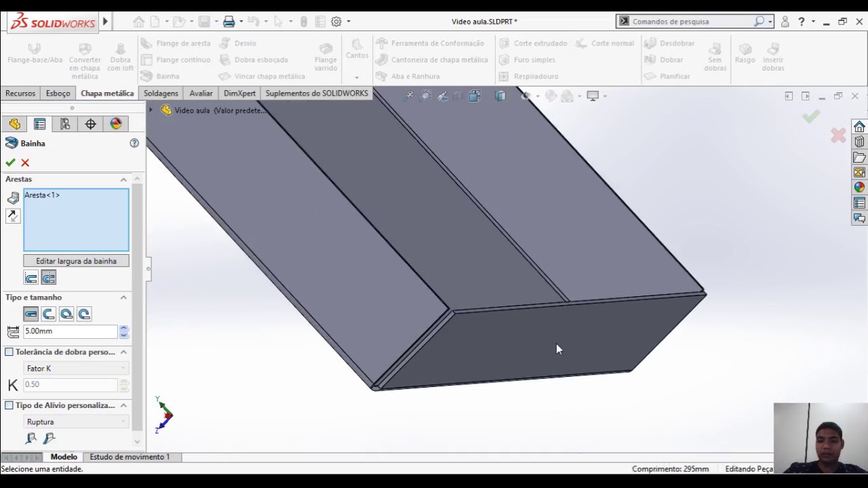Choose the rolled hem type
Viewport: 868px width, 488px height.
(83, 314)
